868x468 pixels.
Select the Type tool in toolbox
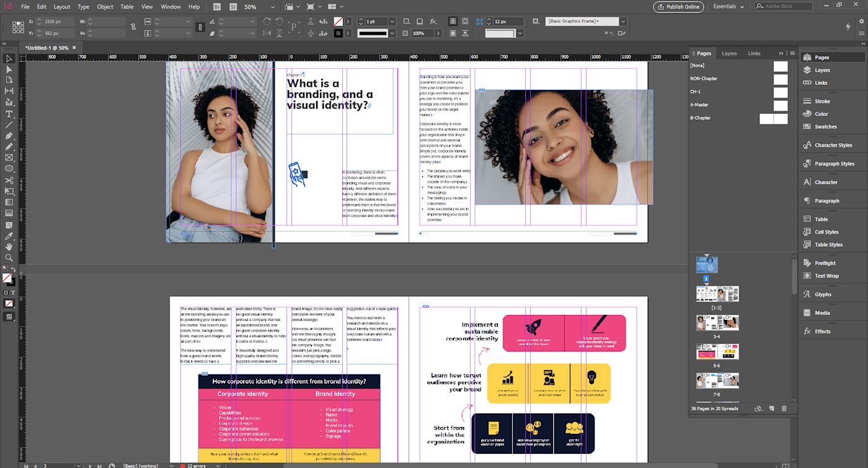click(9, 114)
